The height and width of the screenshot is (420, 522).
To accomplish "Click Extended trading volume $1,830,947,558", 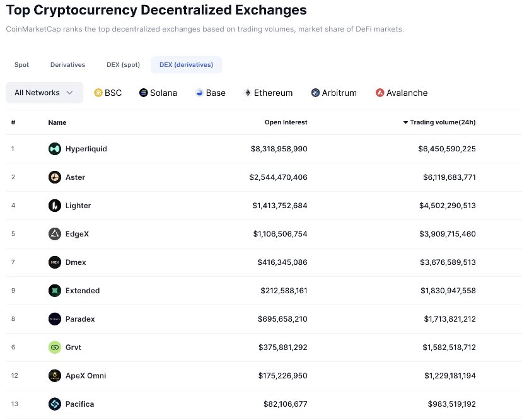I will tap(448, 291).
